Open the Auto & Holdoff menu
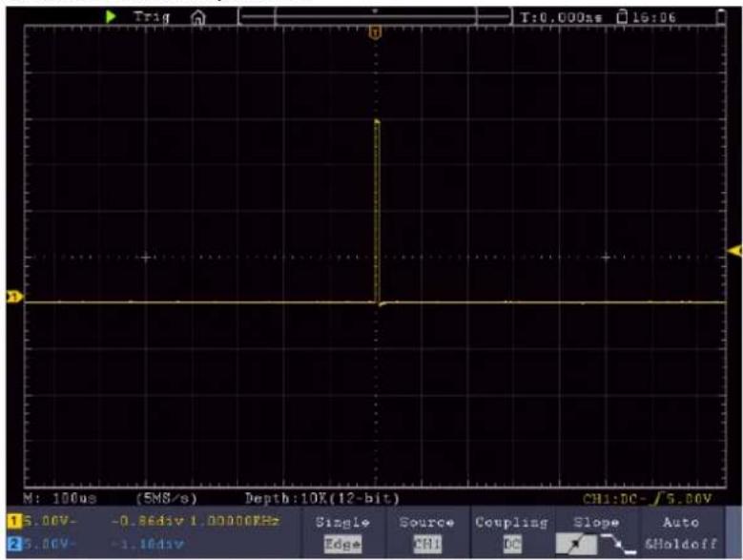This screenshot has height=560, width=743. pos(681,533)
